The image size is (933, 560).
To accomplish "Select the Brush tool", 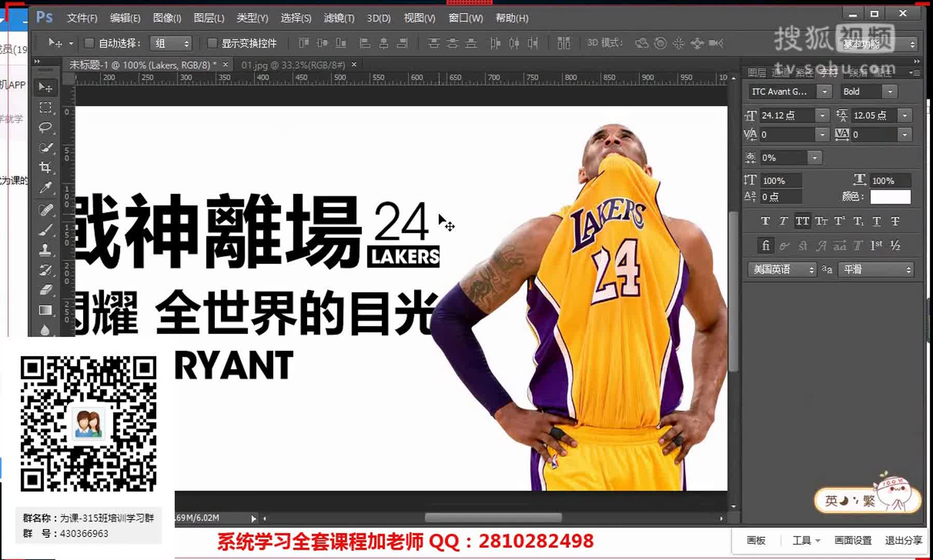I will (x=46, y=230).
